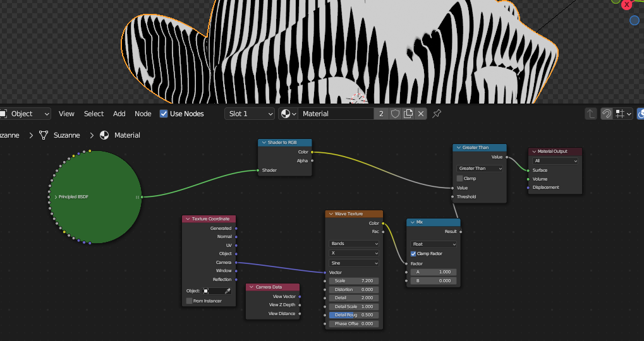Click the material fake user shield icon

395,114
